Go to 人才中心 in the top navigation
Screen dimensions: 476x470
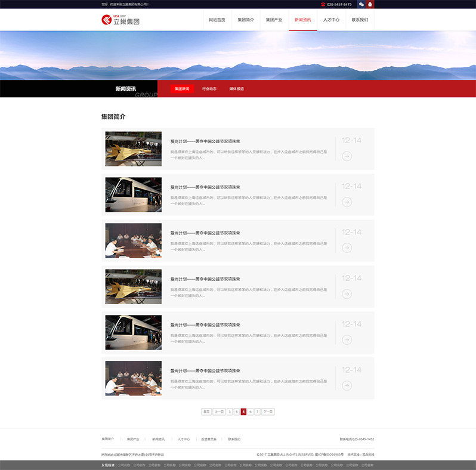pos(331,20)
